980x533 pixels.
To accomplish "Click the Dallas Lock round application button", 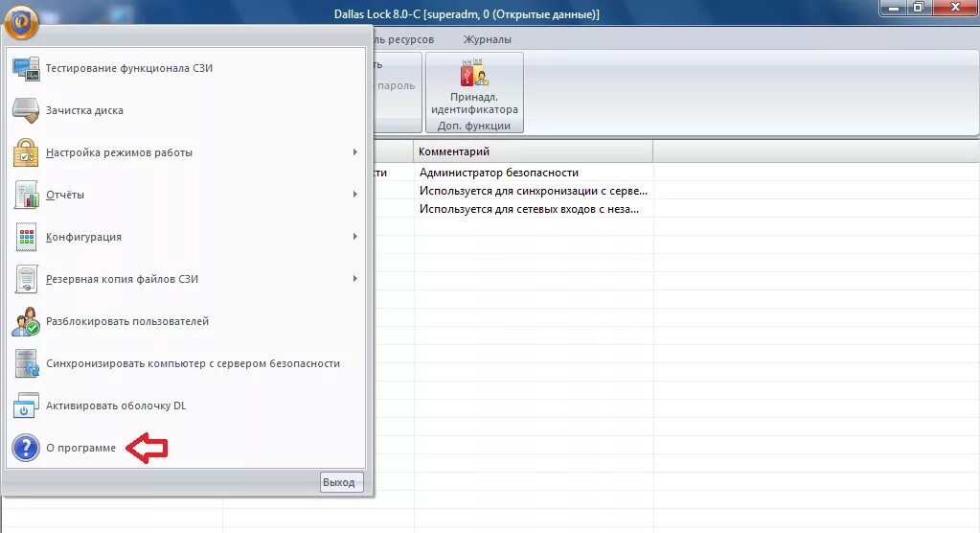I will point(21,21).
